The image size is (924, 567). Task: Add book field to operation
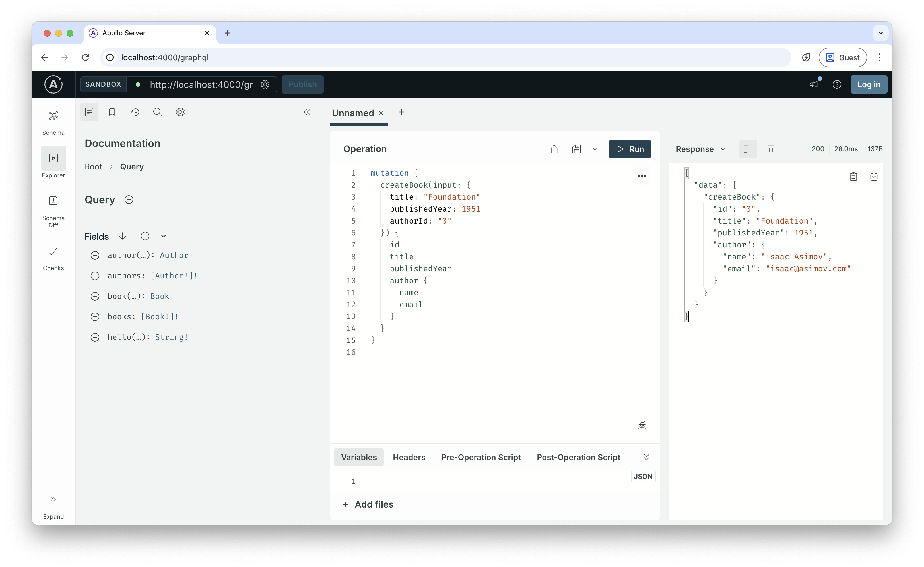point(95,296)
